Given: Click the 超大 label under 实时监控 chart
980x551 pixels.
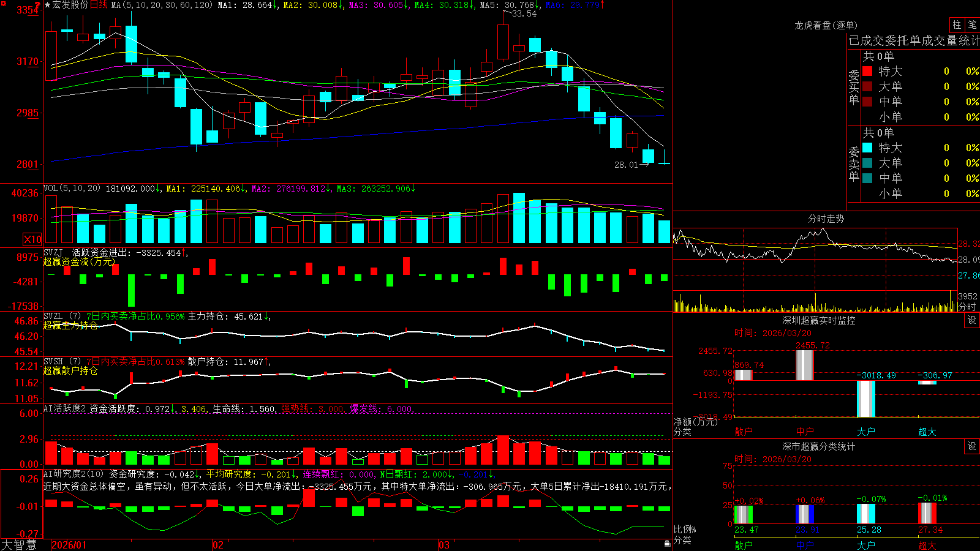Looking at the screenshot, I should [x=927, y=432].
